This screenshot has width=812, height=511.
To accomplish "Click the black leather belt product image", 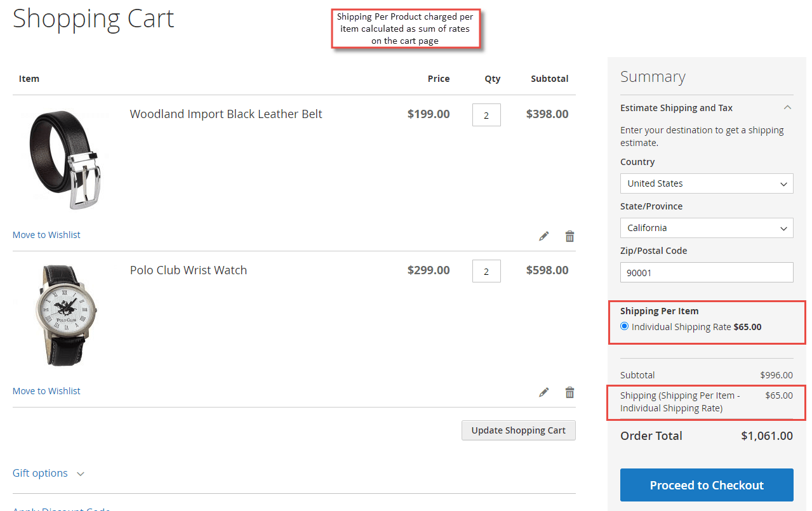I will 65,159.
